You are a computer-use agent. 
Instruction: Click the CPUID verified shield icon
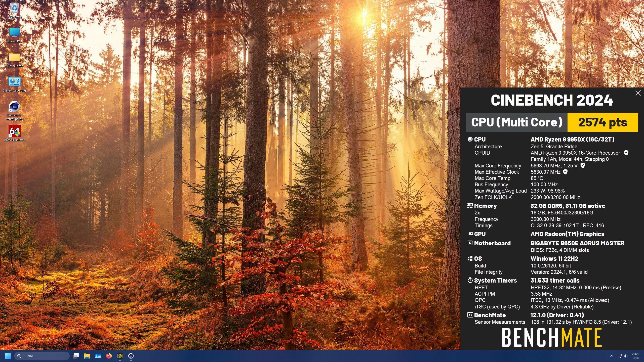(626, 153)
